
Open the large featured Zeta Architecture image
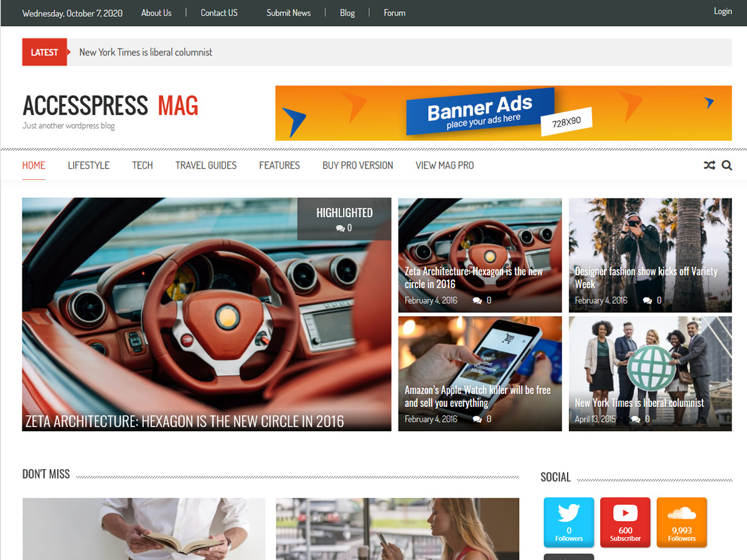click(x=206, y=314)
